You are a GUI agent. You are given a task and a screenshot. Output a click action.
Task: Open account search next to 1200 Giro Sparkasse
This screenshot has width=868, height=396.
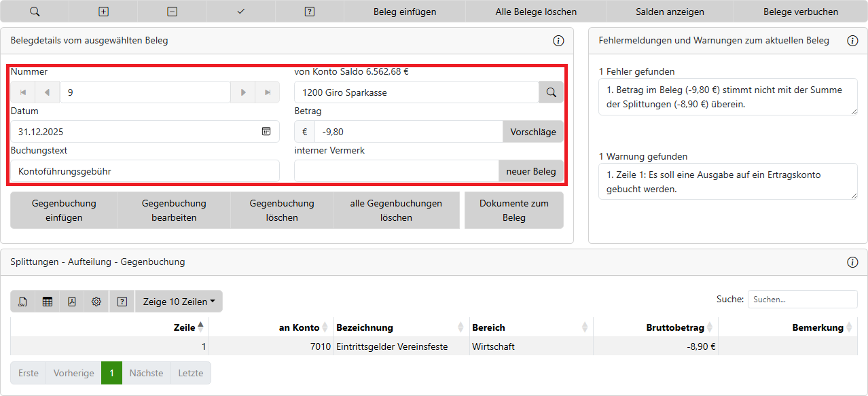pos(551,92)
